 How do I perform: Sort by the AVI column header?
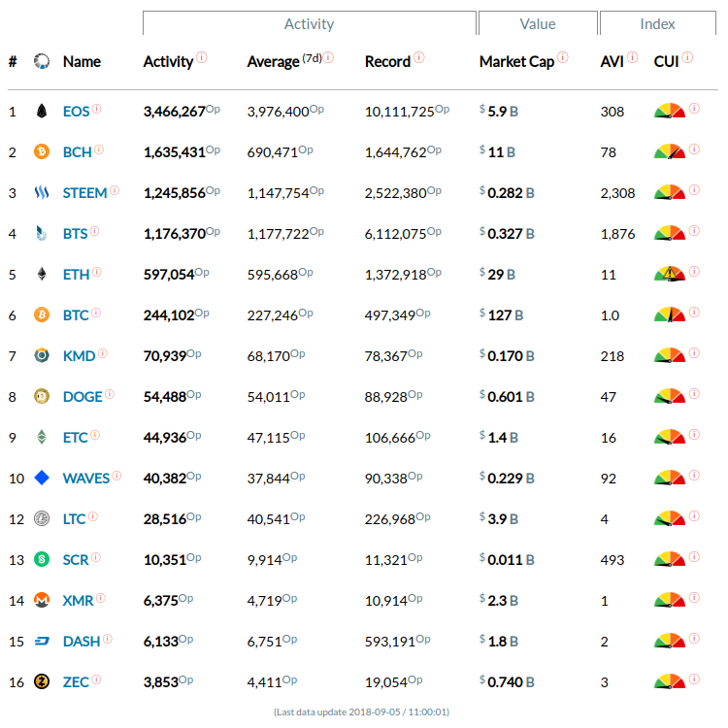coord(612,62)
